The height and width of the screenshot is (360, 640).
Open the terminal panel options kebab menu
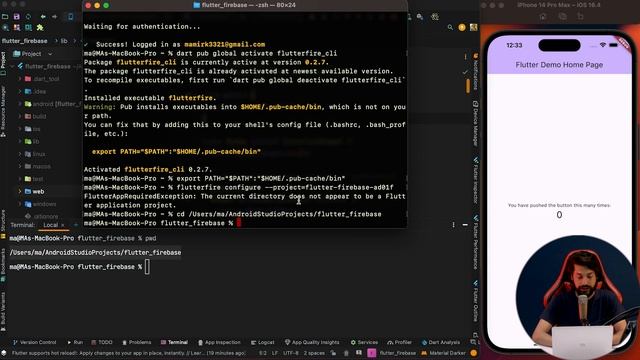click(453, 225)
